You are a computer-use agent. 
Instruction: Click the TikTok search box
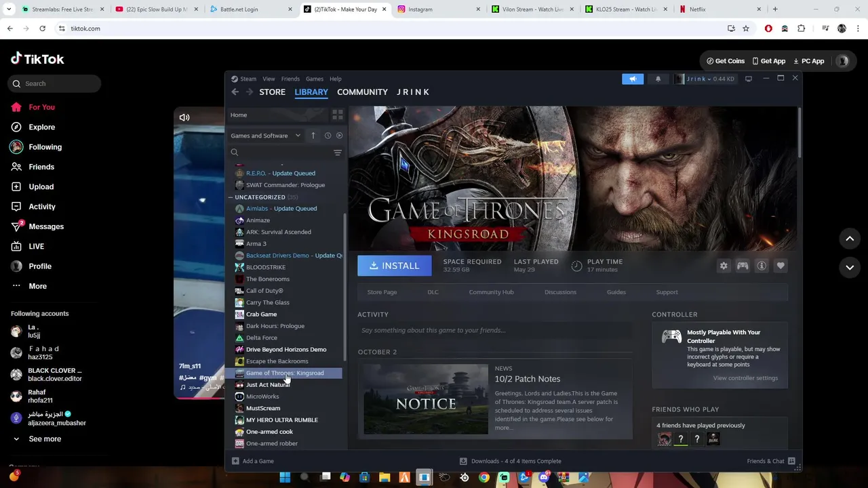coord(55,83)
